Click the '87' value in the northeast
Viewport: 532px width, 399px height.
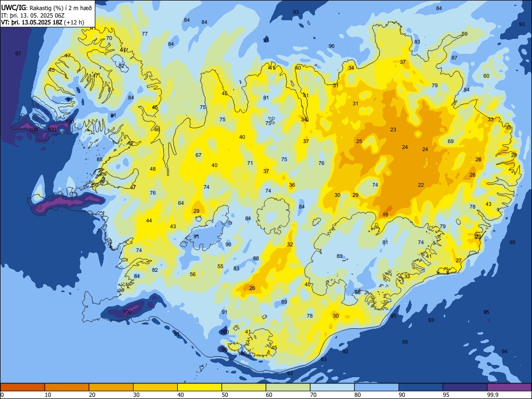454,58
